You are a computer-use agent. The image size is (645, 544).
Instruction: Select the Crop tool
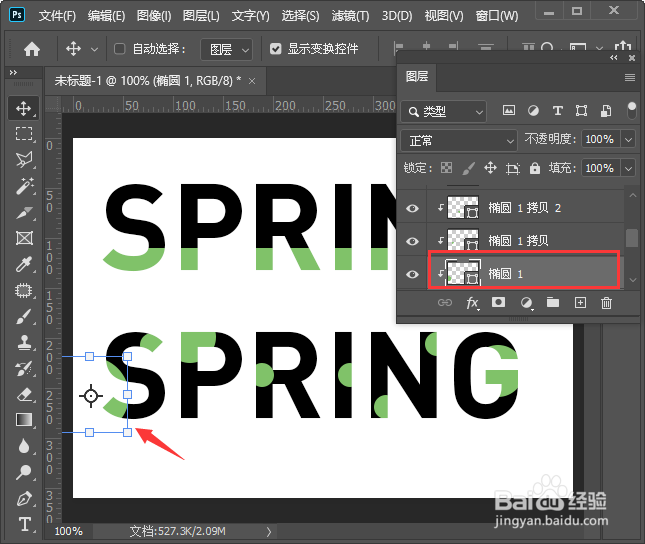click(23, 212)
